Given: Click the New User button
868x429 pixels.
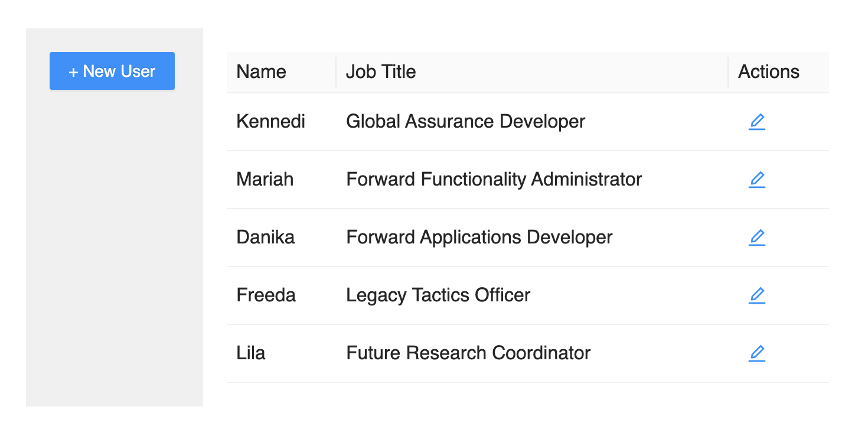Looking at the screenshot, I should [x=112, y=71].
